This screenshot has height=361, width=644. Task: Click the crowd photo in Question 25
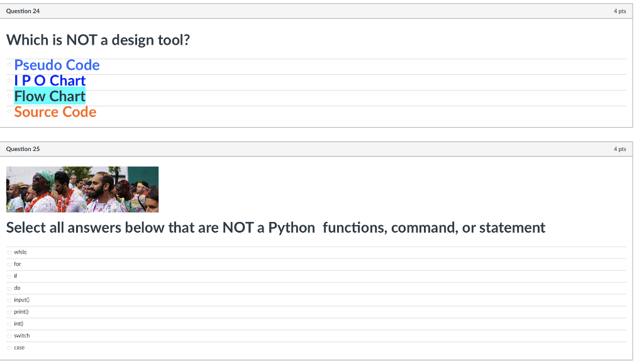click(82, 189)
